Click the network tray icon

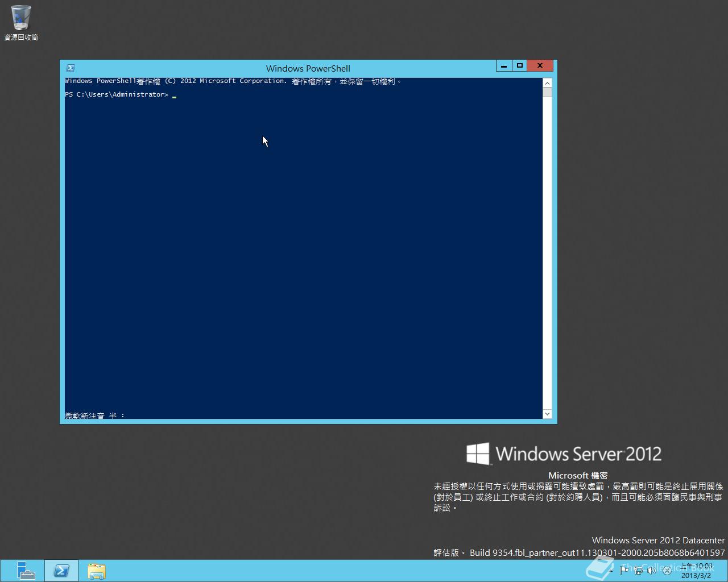(x=638, y=570)
